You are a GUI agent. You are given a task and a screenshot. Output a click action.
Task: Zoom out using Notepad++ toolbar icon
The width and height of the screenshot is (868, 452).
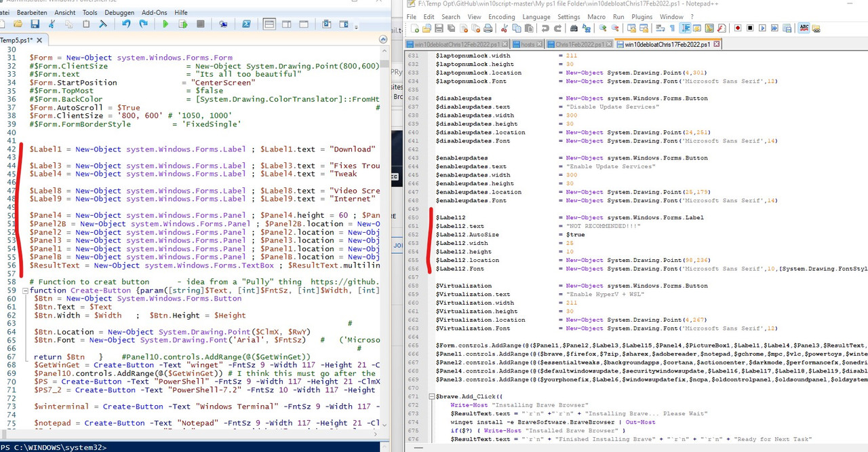[615, 28]
